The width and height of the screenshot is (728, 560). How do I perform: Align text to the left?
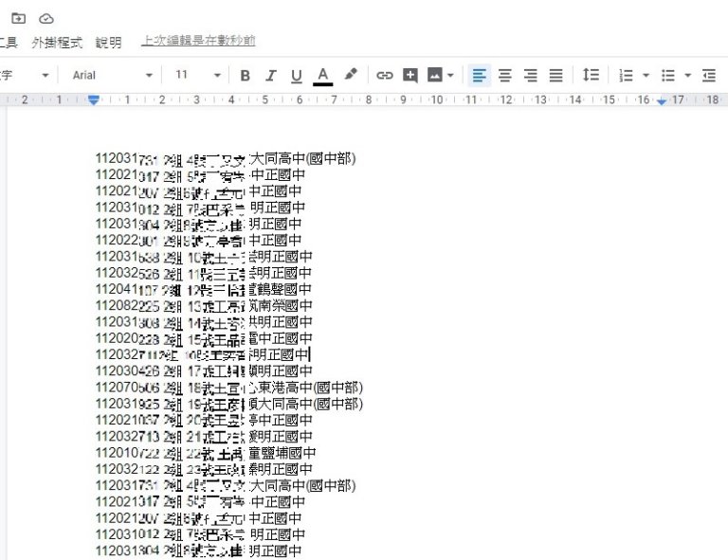click(x=479, y=76)
